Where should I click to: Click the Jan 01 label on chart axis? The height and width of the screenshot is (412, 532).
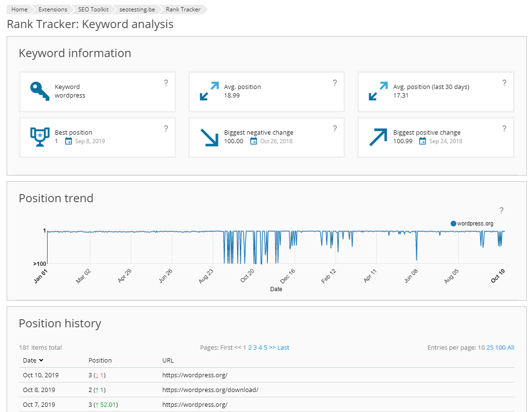pyautogui.click(x=41, y=276)
